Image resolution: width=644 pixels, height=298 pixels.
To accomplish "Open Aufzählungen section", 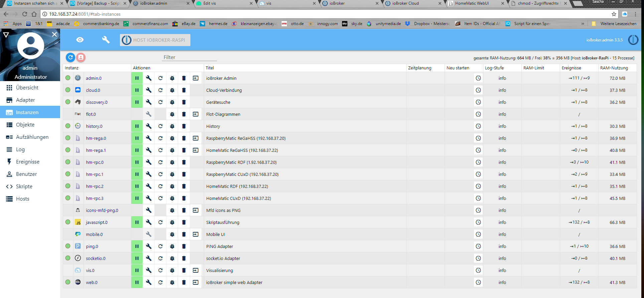I will point(30,137).
